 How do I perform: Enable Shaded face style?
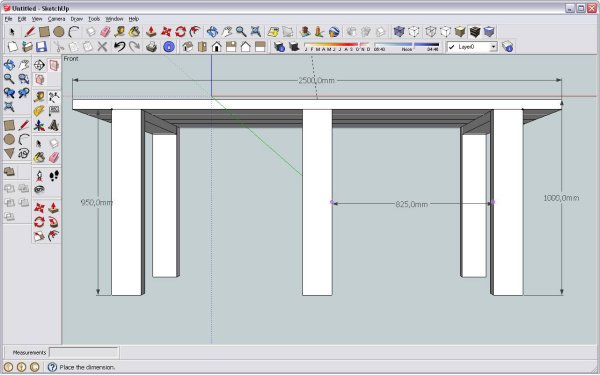tap(460, 32)
